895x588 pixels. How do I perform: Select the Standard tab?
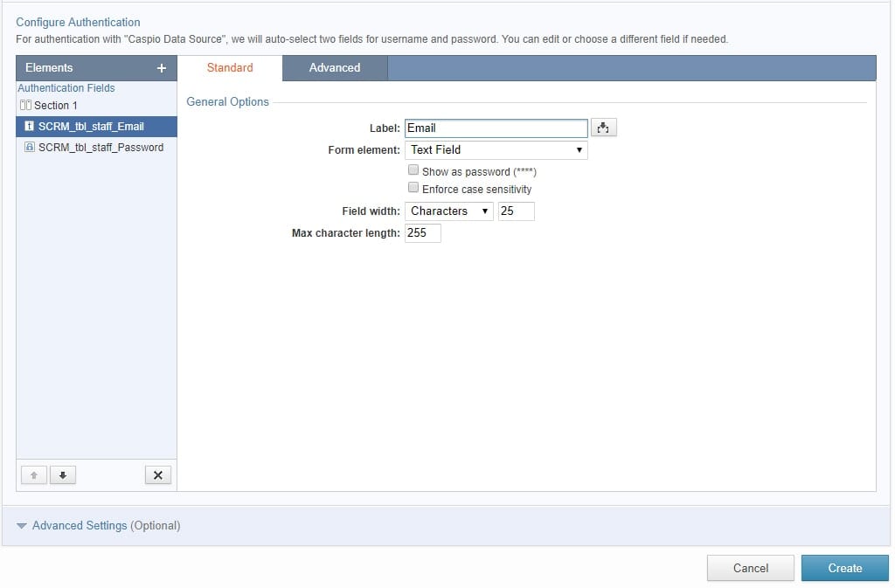[230, 67]
